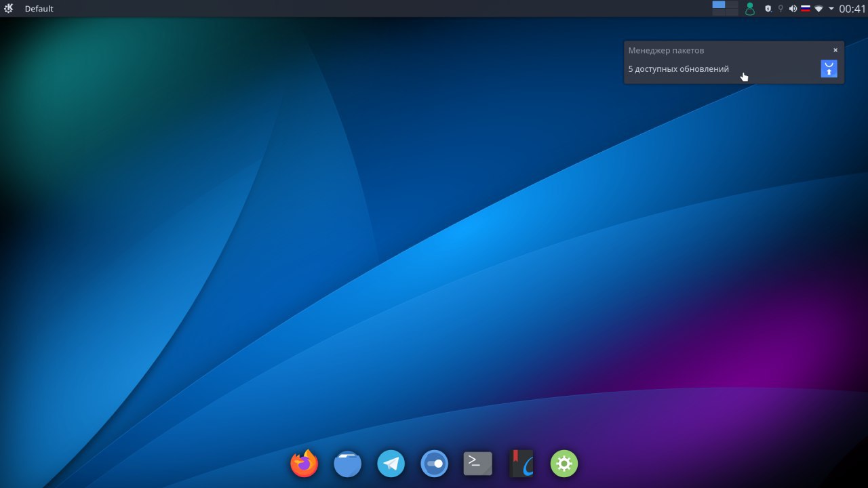Open the '5 доступных обновлений' message
The height and width of the screenshot is (488, 868).
[679, 69]
